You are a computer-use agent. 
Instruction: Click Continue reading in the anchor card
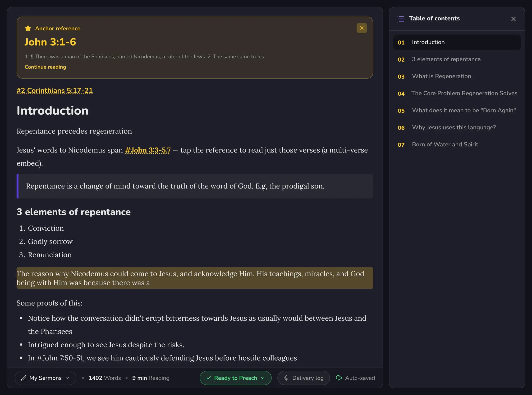pos(45,67)
